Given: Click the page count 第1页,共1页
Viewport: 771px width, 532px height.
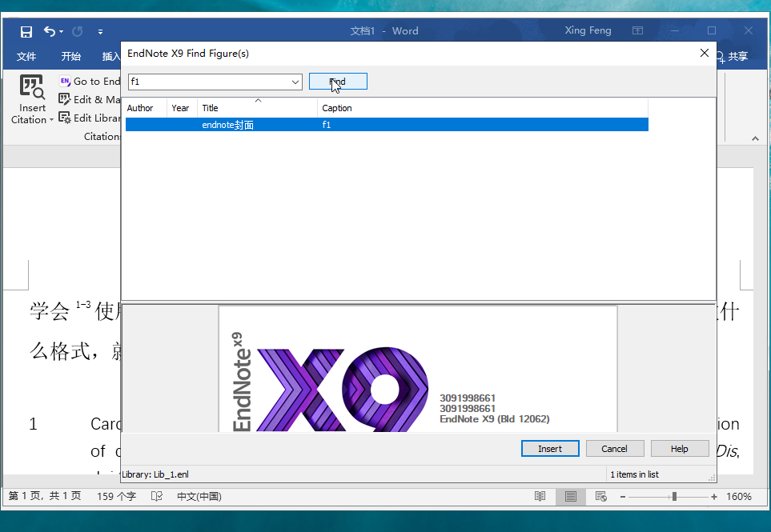Looking at the screenshot, I should pyautogui.click(x=45, y=496).
